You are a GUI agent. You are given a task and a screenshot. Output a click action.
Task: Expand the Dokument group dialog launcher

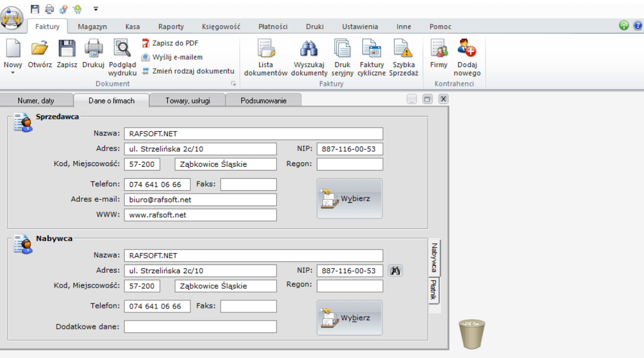[233, 84]
